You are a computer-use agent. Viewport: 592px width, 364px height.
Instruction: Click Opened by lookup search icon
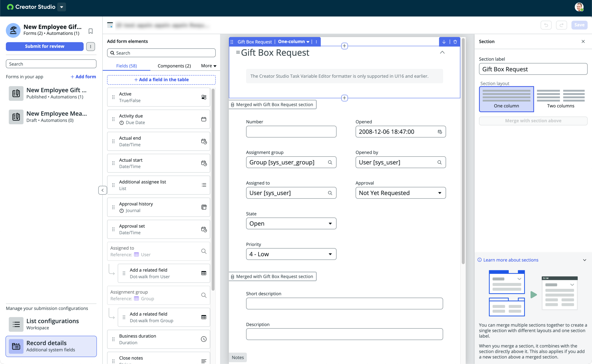[x=439, y=162]
